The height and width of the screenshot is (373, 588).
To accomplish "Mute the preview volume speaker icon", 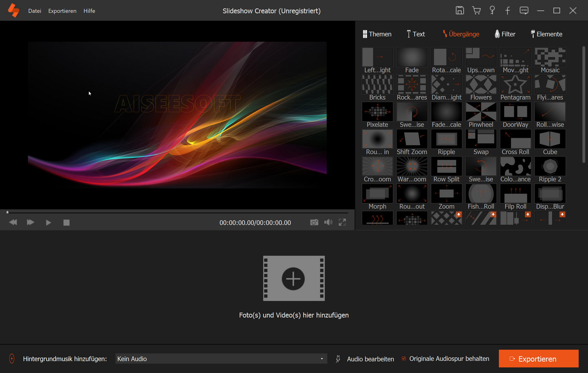I will [328, 222].
